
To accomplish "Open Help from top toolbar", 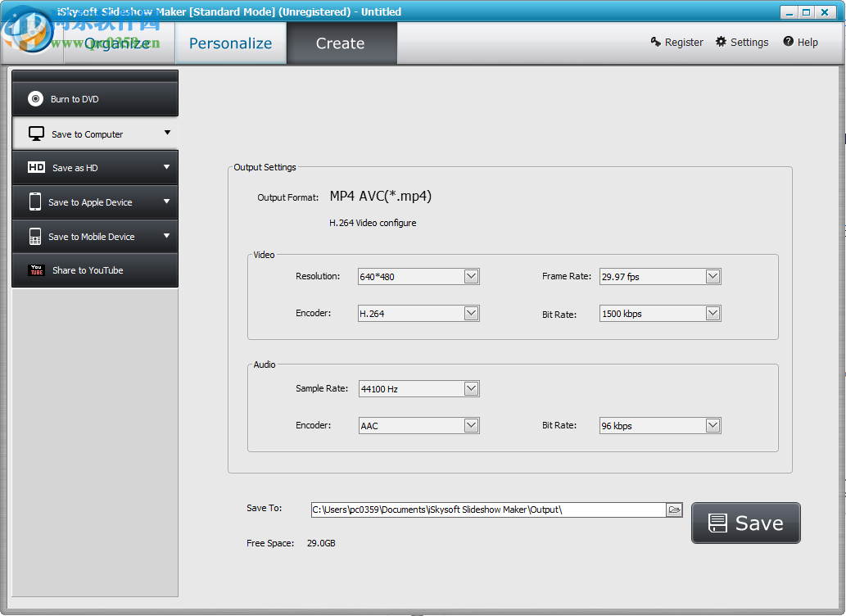I will pyautogui.click(x=800, y=42).
